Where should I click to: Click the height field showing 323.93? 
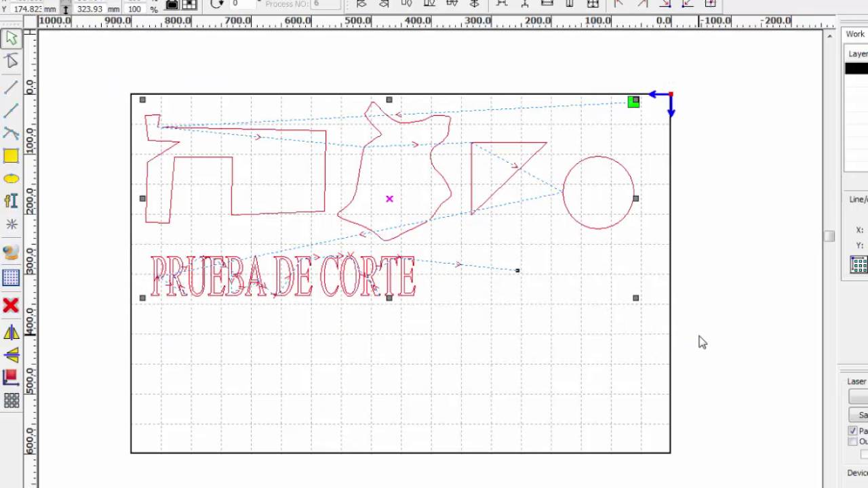(x=90, y=9)
